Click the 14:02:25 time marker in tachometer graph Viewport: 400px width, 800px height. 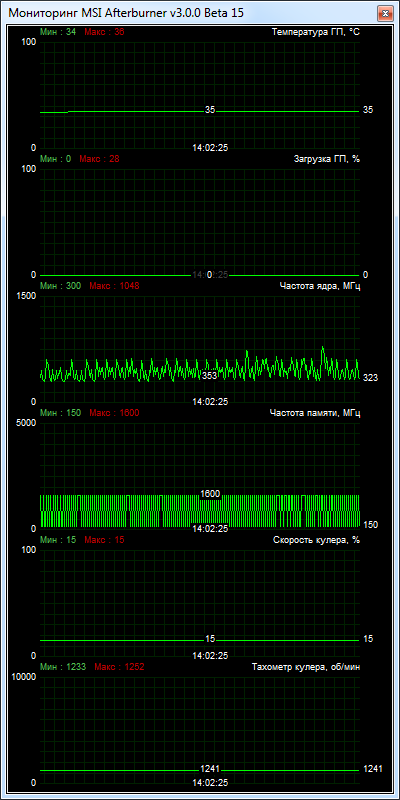point(210,783)
